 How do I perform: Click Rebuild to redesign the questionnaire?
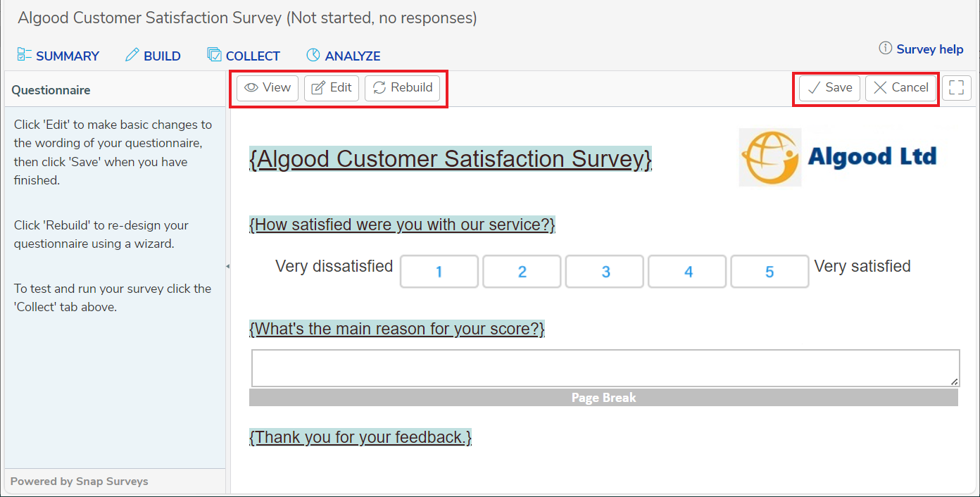[x=403, y=88]
